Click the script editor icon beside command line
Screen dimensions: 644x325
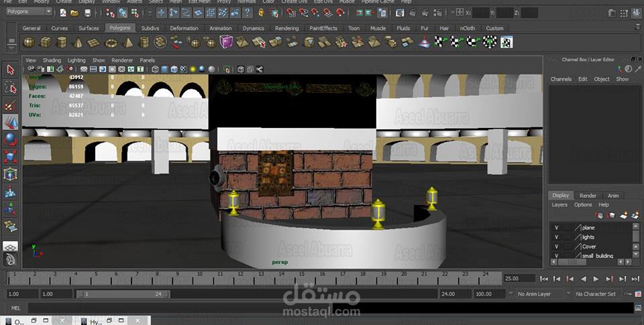tap(639, 308)
